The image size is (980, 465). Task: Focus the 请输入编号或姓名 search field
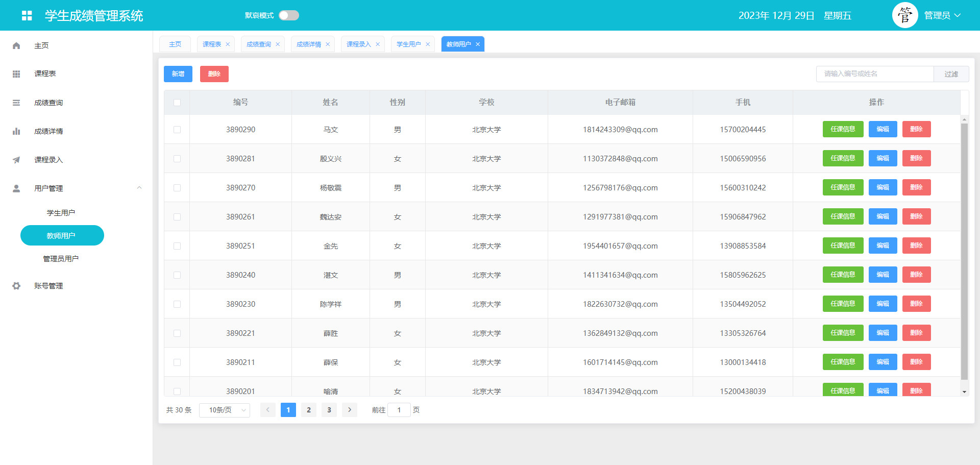(x=875, y=74)
